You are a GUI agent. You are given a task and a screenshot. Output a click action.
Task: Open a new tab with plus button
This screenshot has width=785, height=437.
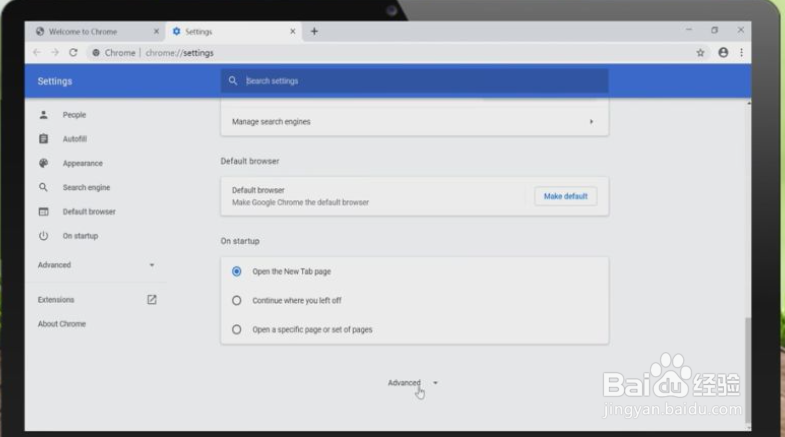pyautogui.click(x=314, y=31)
